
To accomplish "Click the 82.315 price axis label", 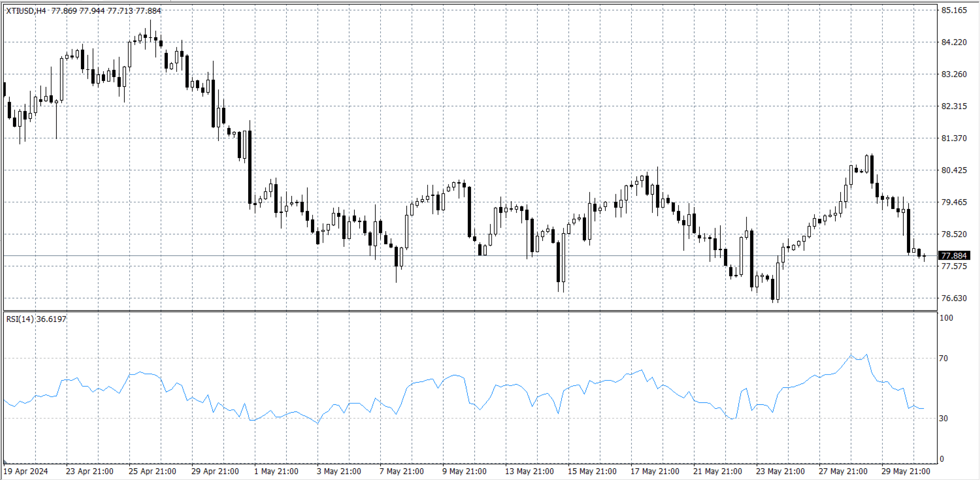I will [954, 106].
